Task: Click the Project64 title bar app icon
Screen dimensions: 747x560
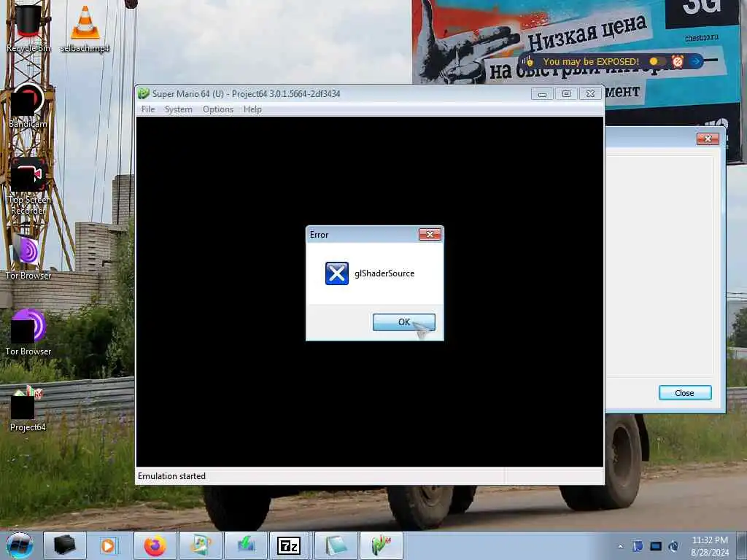Action: (x=144, y=93)
